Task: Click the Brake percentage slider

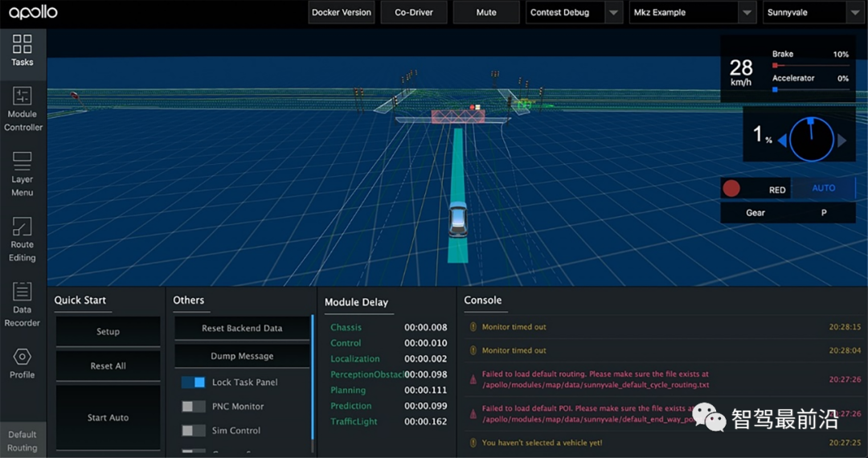Action: [x=810, y=66]
